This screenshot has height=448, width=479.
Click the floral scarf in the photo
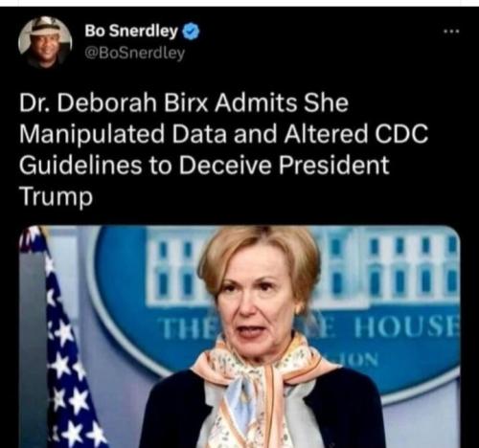tap(256, 390)
